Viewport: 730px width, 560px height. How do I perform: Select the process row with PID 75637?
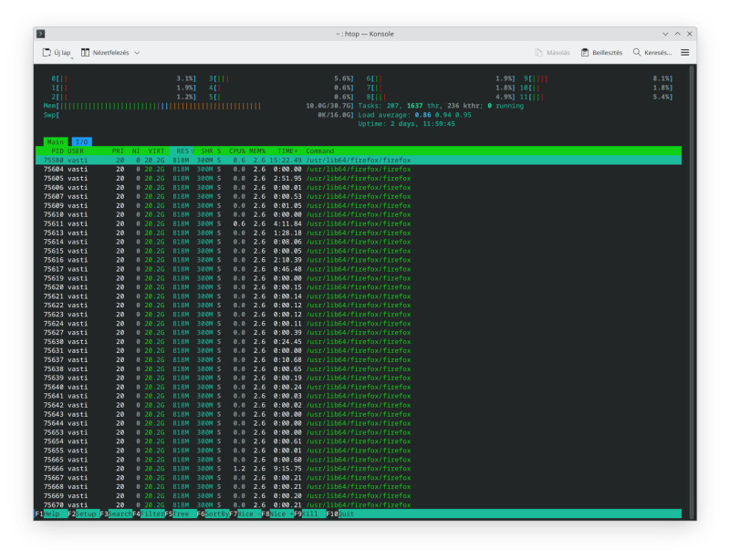click(359, 360)
